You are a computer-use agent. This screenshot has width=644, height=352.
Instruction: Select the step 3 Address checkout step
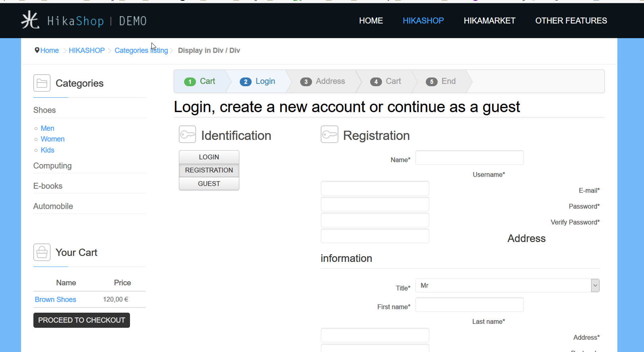[x=322, y=81]
